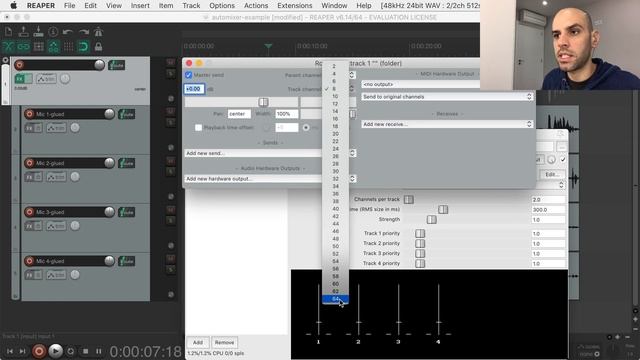The width and height of the screenshot is (640, 360).
Task: Open Send to original channels dropdown
Action: click(447, 97)
